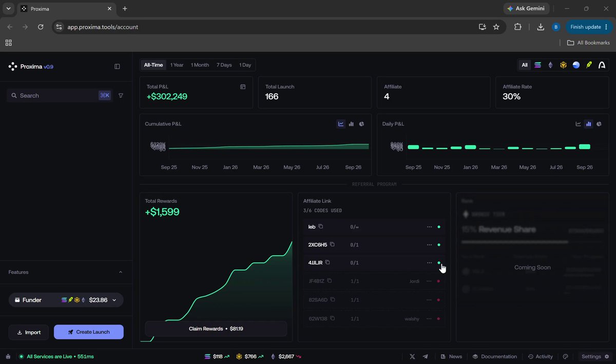
Task: Copy the leb affiliate code
Action: [x=321, y=227]
